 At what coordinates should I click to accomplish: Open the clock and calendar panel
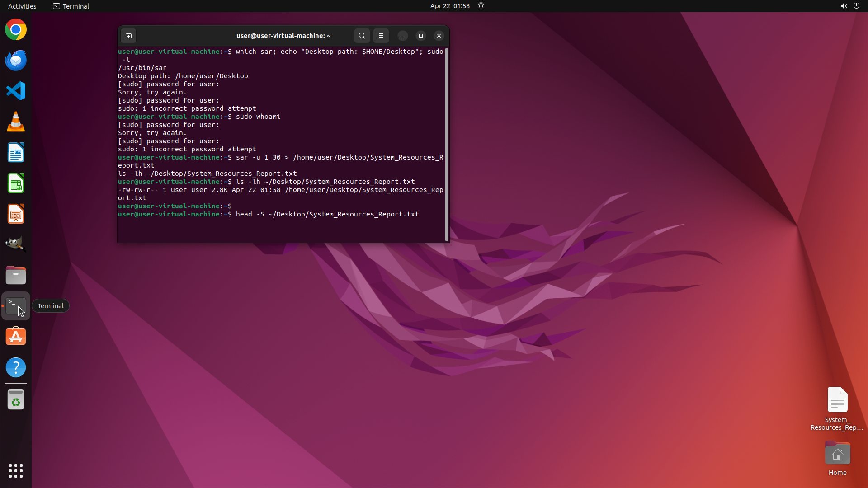click(x=449, y=6)
